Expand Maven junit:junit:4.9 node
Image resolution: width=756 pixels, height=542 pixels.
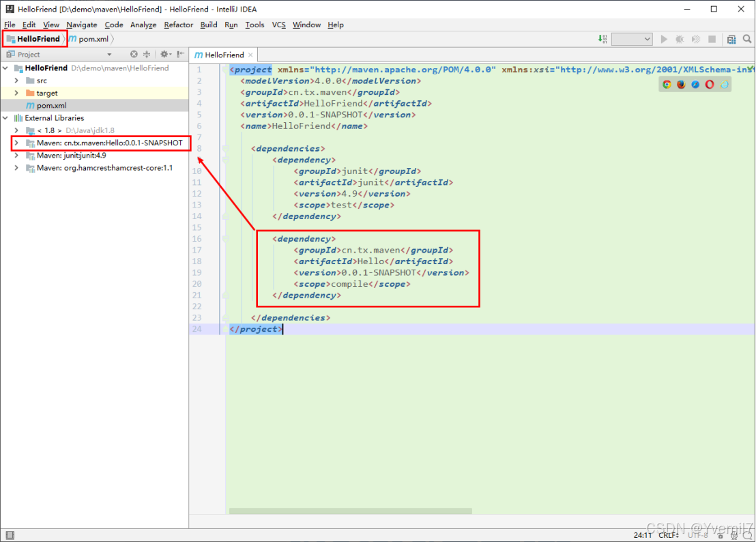point(16,155)
